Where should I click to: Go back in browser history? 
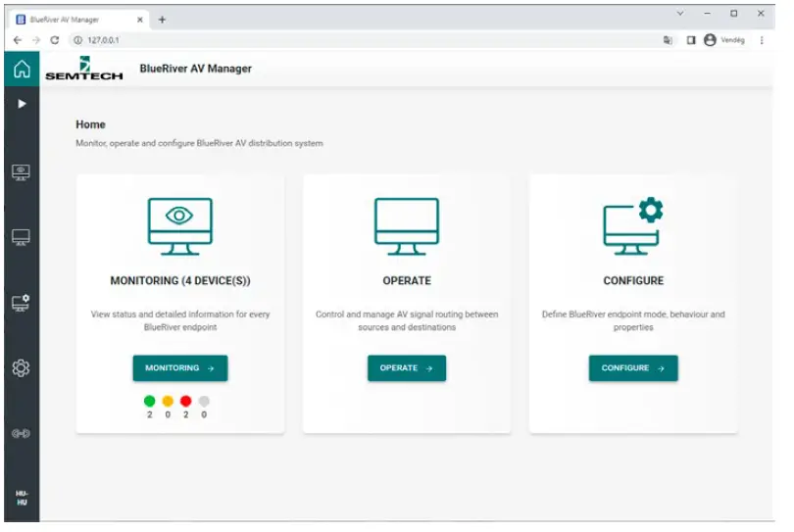coord(18,40)
